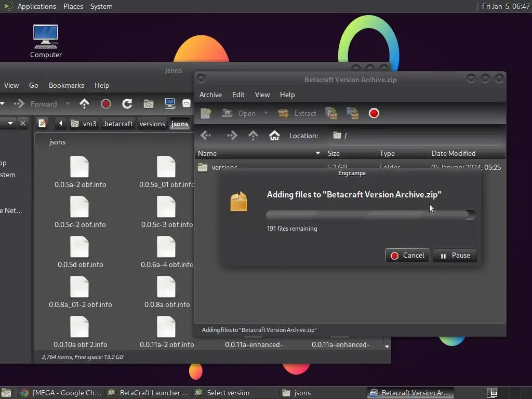
Task: Select file 0.0.11a-2 obf.info
Action: coord(167,332)
